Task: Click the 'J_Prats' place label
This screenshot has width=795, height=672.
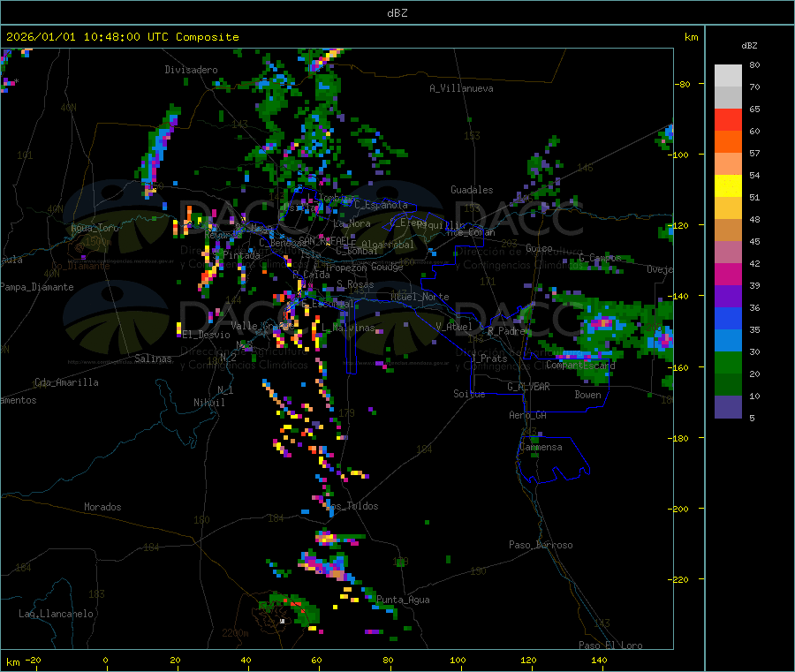Action: point(488,358)
